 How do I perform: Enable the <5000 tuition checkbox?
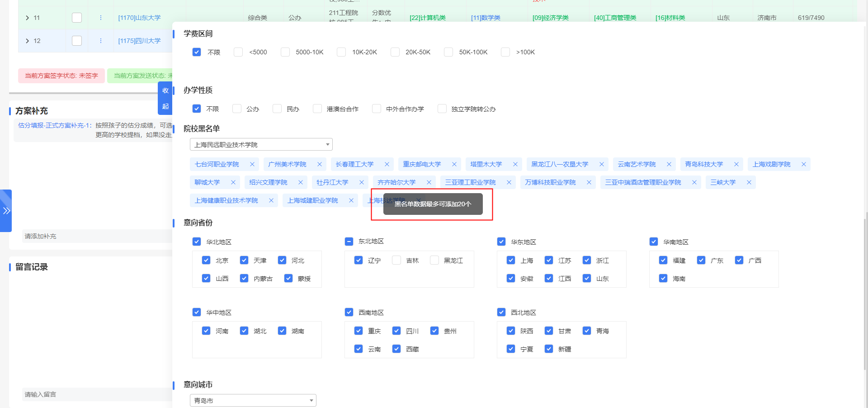click(238, 52)
